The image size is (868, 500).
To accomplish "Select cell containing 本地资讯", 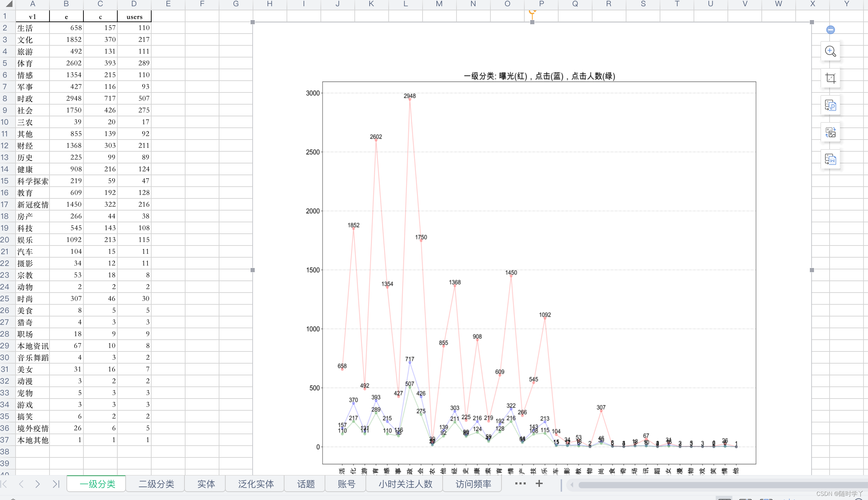I will [x=33, y=346].
